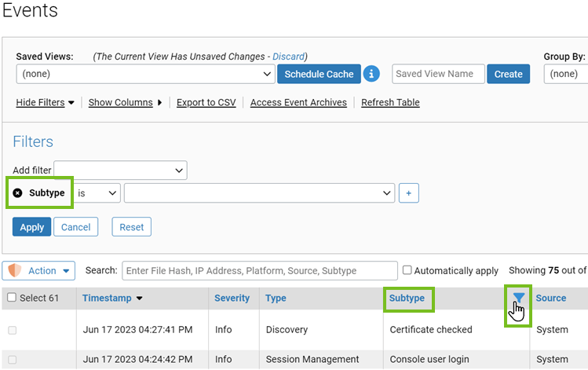Click the Apply filters button
This screenshot has height=370, width=588.
tap(32, 227)
